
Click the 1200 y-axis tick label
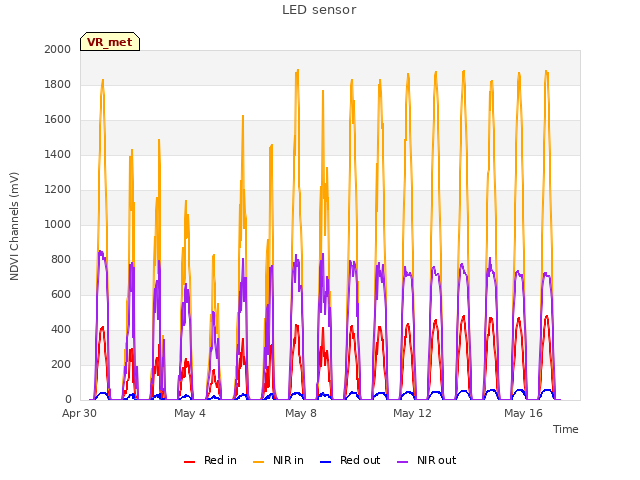click(58, 189)
